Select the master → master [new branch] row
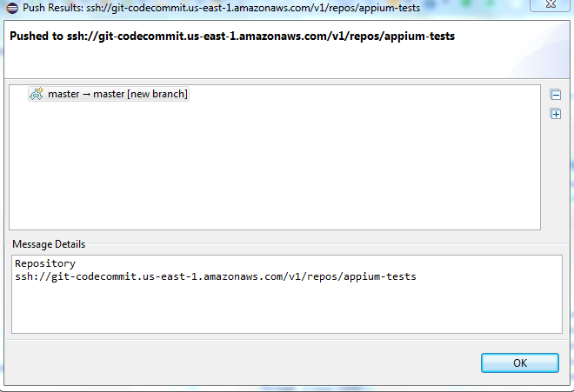The height and width of the screenshot is (392, 574). [x=109, y=94]
